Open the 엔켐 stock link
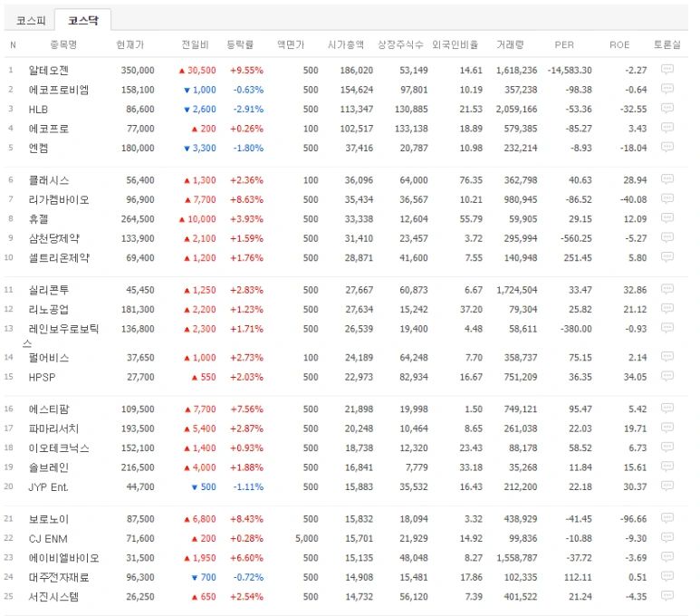 [38, 148]
